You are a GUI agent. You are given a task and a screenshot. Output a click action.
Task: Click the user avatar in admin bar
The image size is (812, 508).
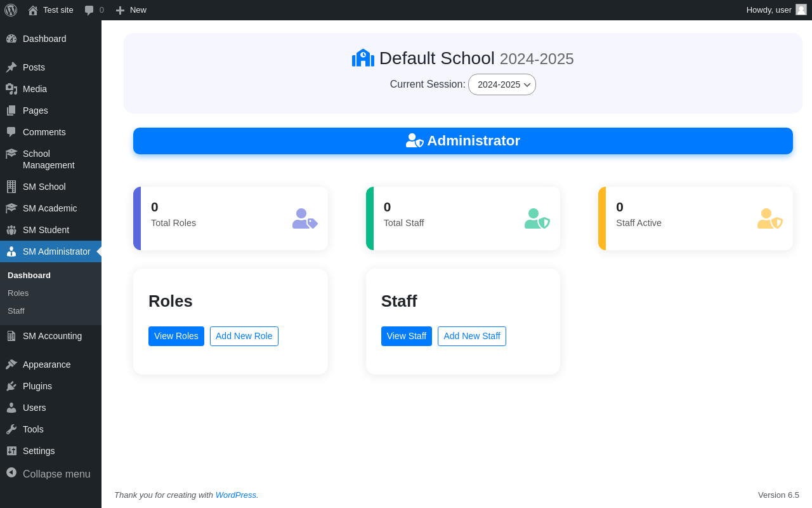click(801, 10)
